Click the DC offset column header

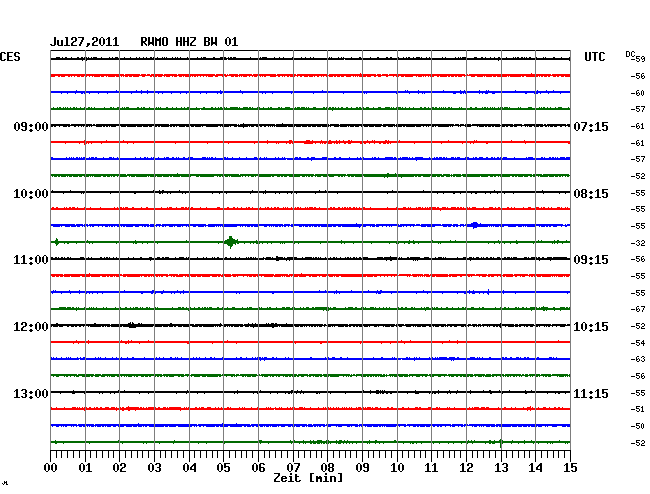click(630, 54)
